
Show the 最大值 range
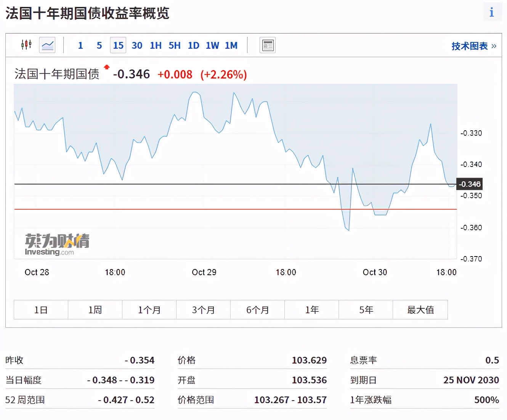(420, 310)
